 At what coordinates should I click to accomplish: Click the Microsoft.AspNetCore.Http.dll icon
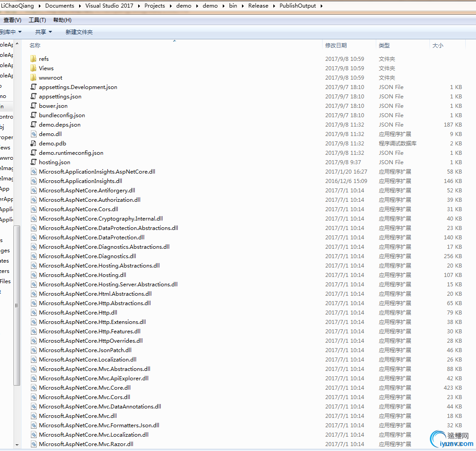pos(34,312)
